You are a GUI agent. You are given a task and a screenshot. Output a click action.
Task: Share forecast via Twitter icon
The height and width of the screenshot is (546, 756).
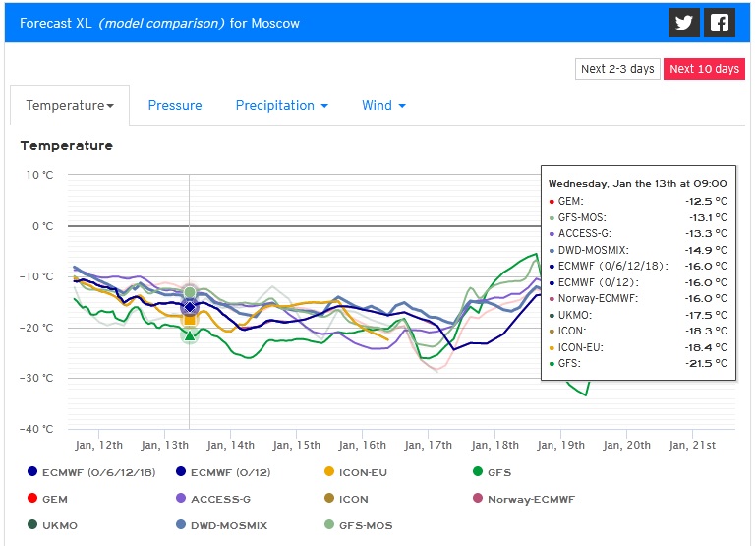(x=683, y=23)
